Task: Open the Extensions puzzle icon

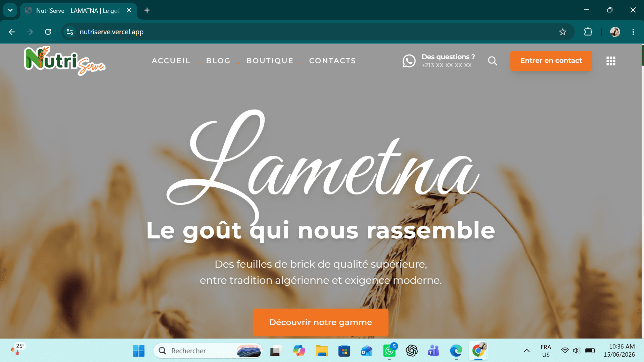Action: coord(588,32)
